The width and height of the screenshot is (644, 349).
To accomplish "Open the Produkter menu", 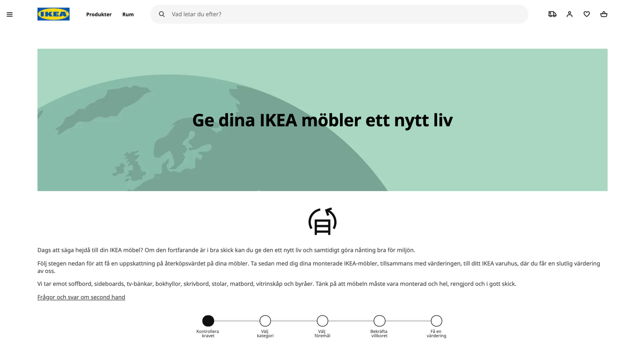I will click(x=99, y=14).
